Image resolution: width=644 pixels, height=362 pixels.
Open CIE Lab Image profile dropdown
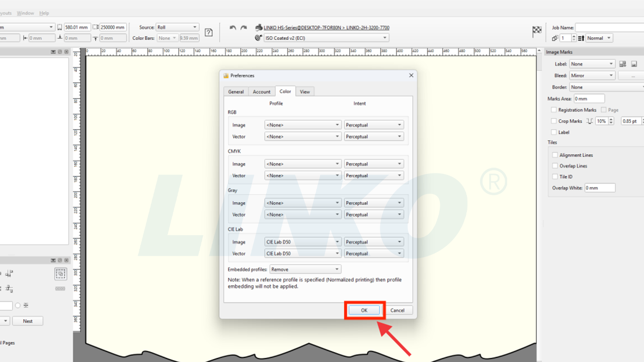click(303, 242)
